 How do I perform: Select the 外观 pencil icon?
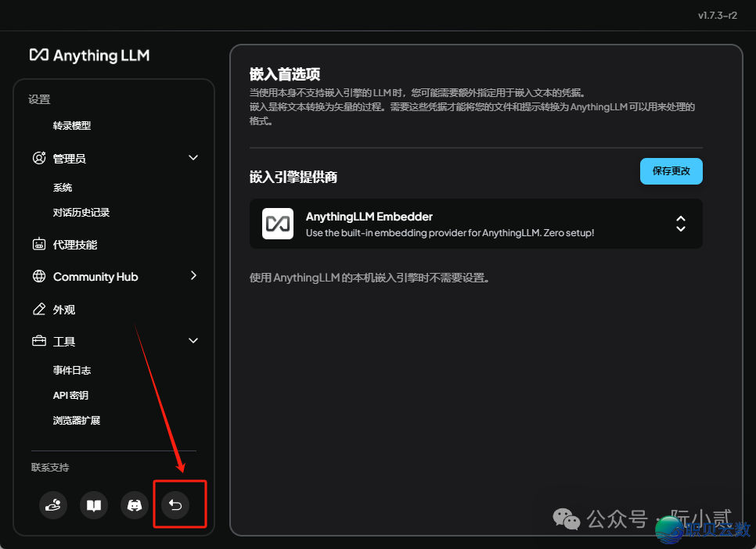39,309
